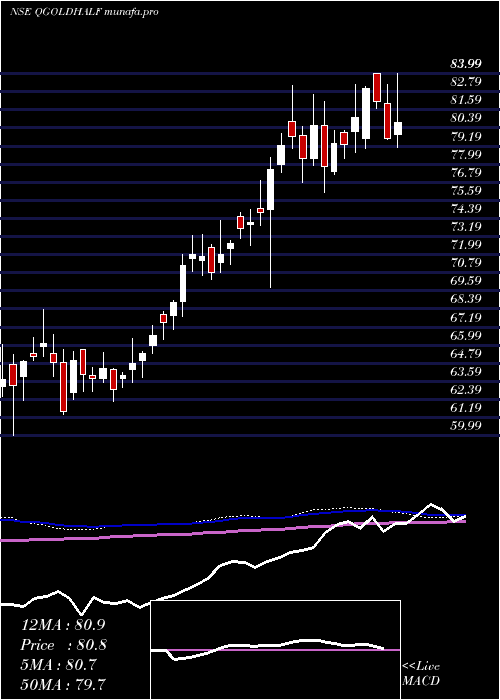Select the 65.99 price axis label
Screen dimensions: 500x700
tap(466, 335)
